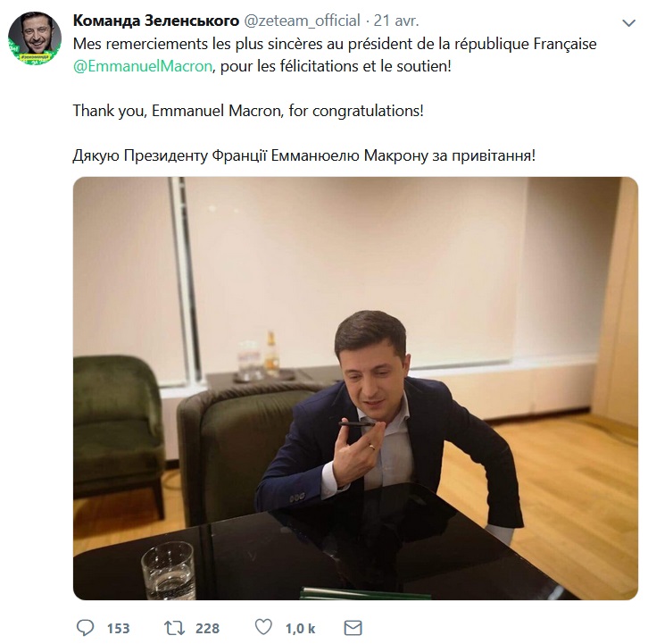
Task: Click the @zeteam_official handle
Action: [x=303, y=20]
